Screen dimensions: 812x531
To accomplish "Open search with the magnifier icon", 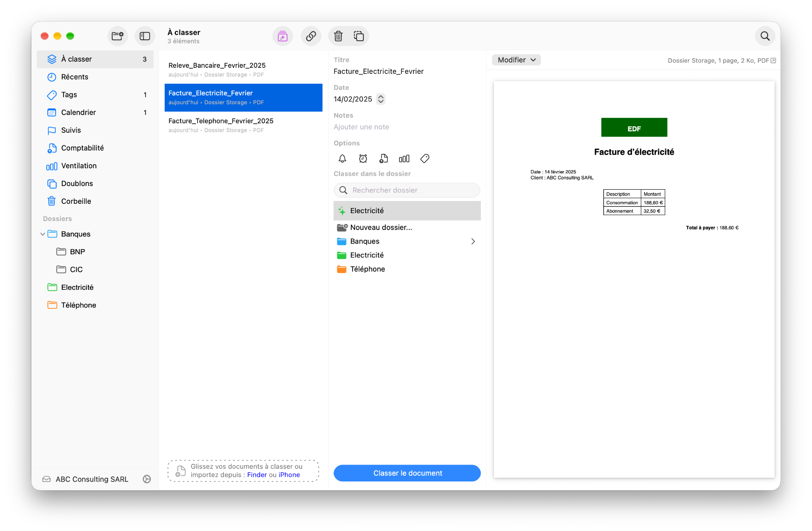I will coord(765,36).
